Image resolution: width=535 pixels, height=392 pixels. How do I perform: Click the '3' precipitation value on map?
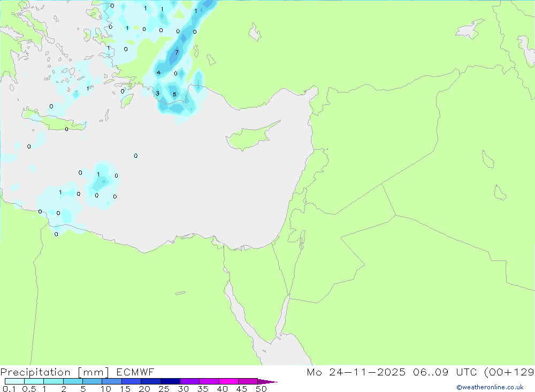click(157, 93)
